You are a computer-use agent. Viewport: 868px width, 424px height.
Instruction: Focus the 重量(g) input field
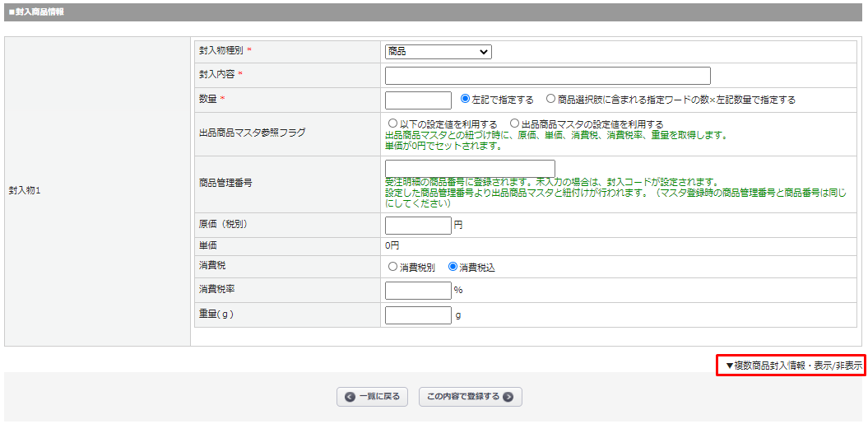[418, 315]
